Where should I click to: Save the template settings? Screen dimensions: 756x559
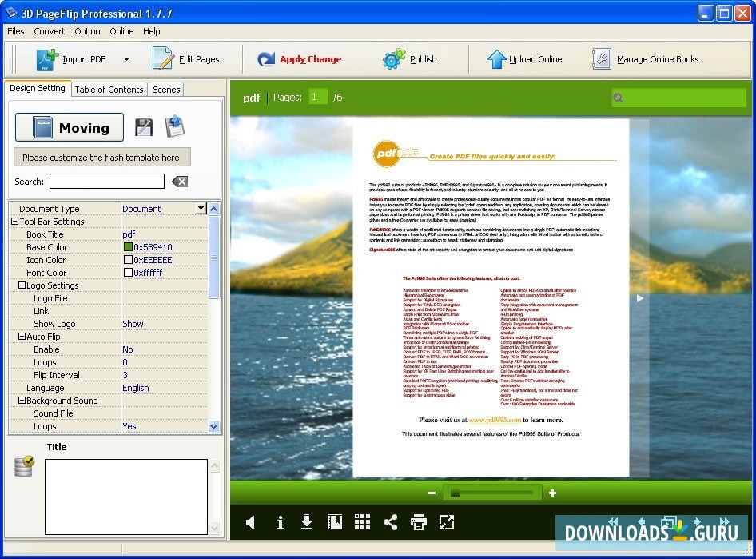point(143,126)
